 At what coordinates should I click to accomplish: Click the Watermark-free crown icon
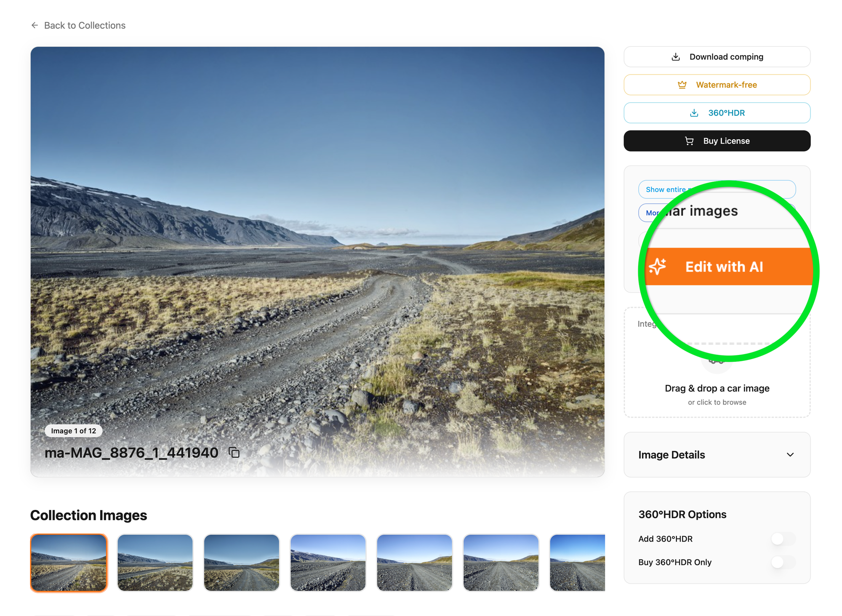point(682,85)
